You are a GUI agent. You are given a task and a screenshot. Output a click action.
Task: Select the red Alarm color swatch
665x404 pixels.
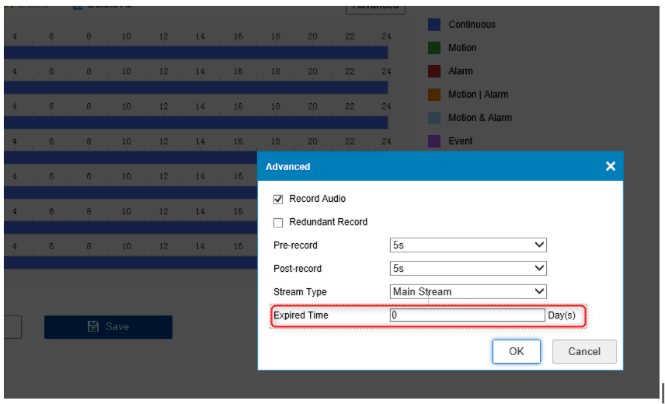point(435,71)
